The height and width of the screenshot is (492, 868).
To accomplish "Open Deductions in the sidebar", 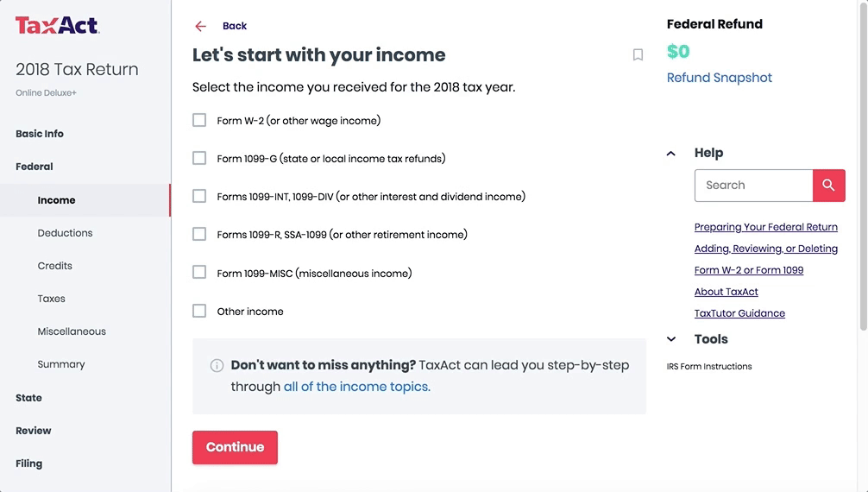I will click(65, 233).
